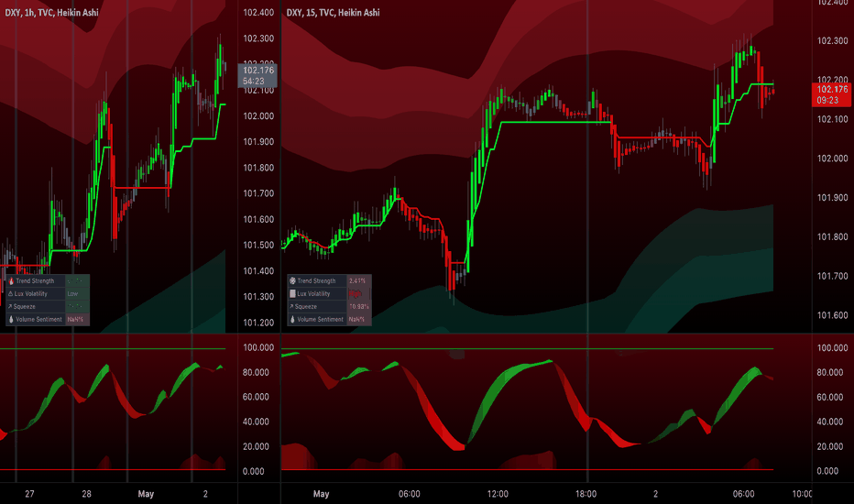Click the 2.41% Trend Strength value, 15-minute dashboard

[357, 281]
